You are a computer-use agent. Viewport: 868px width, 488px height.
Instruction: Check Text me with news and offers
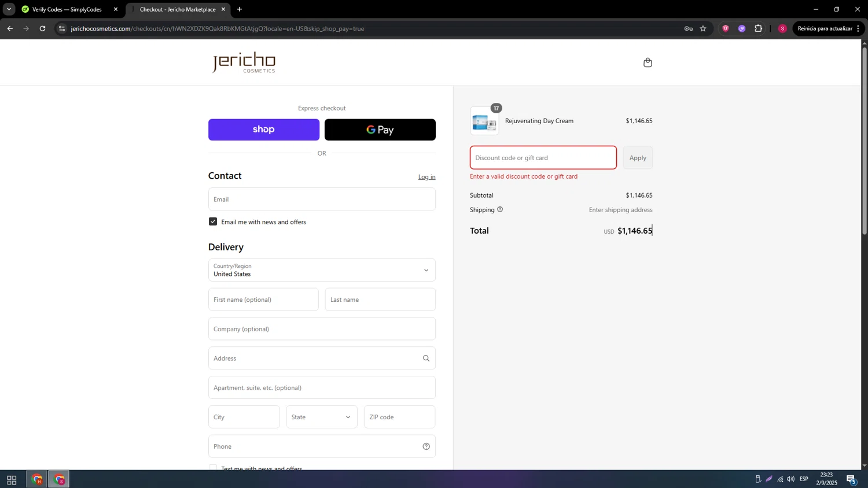point(213,468)
